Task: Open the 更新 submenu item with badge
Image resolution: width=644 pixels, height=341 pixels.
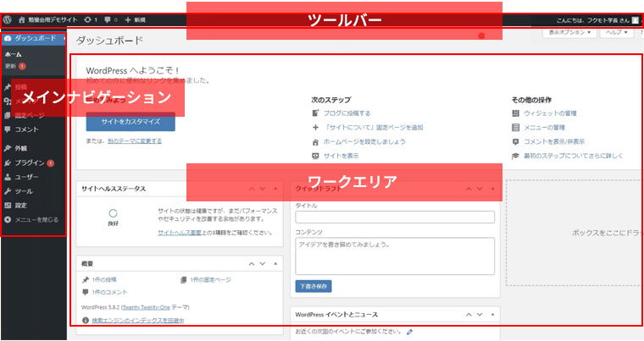Action: pyautogui.click(x=15, y=66)
